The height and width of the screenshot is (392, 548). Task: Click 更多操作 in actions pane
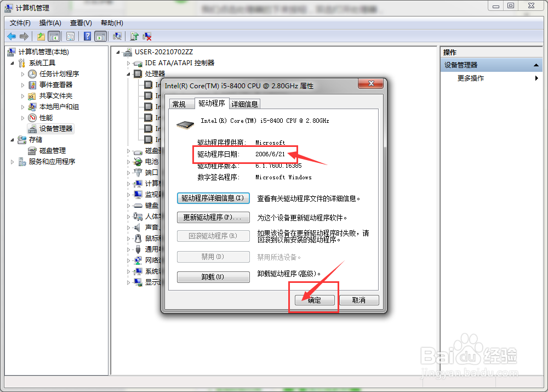coord(470,78)
